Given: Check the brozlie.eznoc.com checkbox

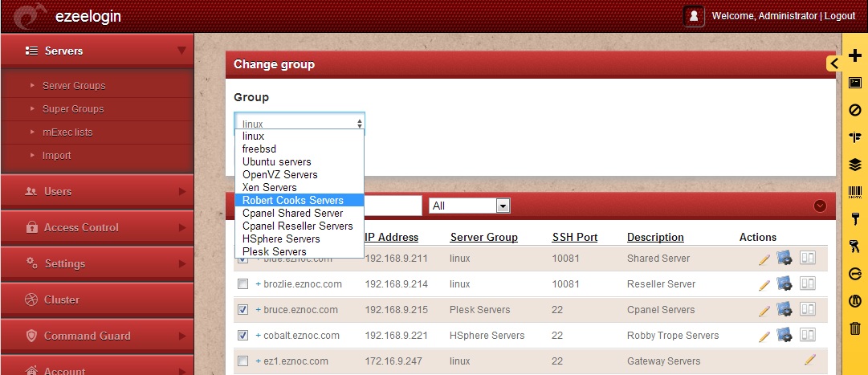Looking at the screenshot, I should click(242, 284).
